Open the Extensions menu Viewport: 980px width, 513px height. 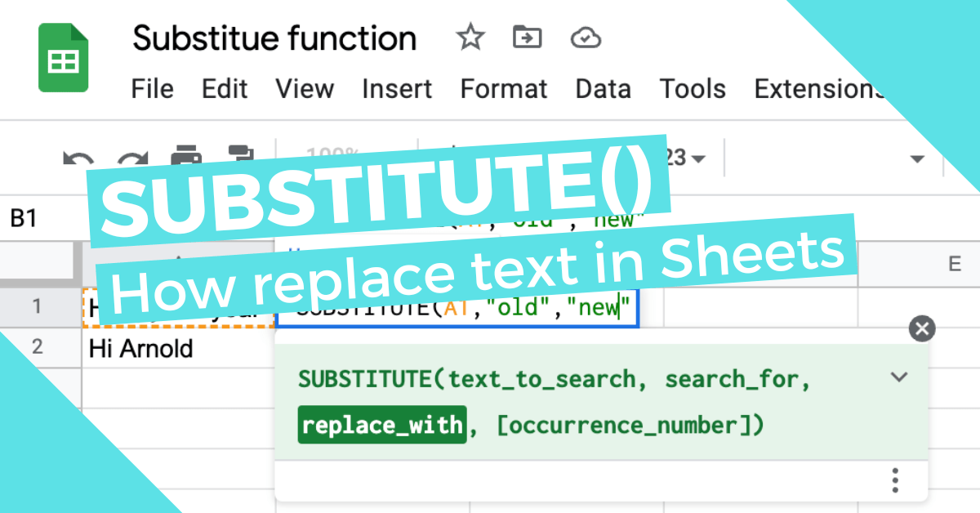(x=819, y=90)
